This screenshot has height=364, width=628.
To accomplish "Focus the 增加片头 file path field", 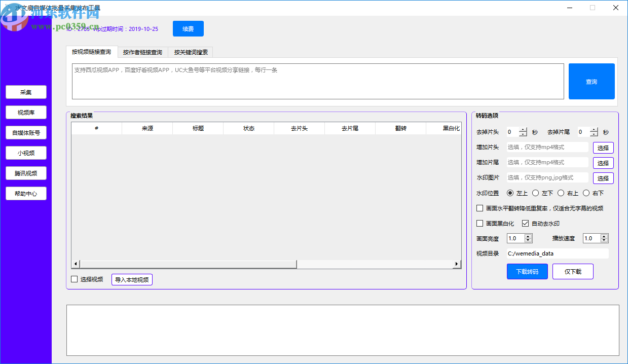I will tap(547, 147).
